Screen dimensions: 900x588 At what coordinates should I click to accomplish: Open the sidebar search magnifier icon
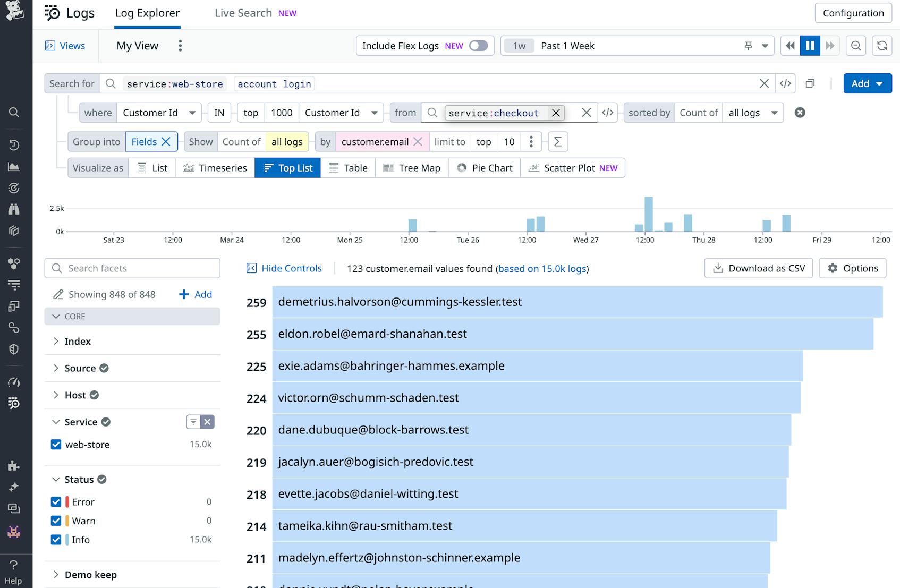tap(14, 112)
